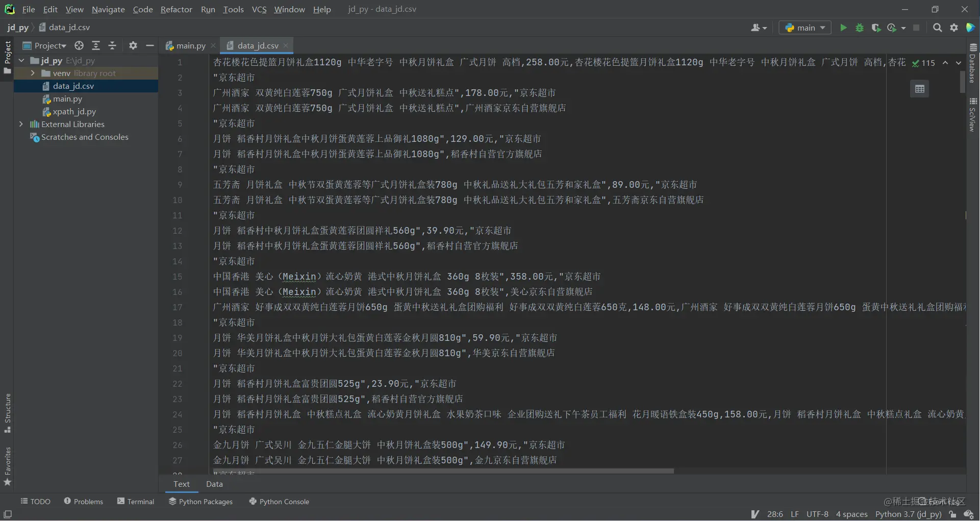
Task: Click the Version control icon in status bar
Action: (x=756, y=514)
